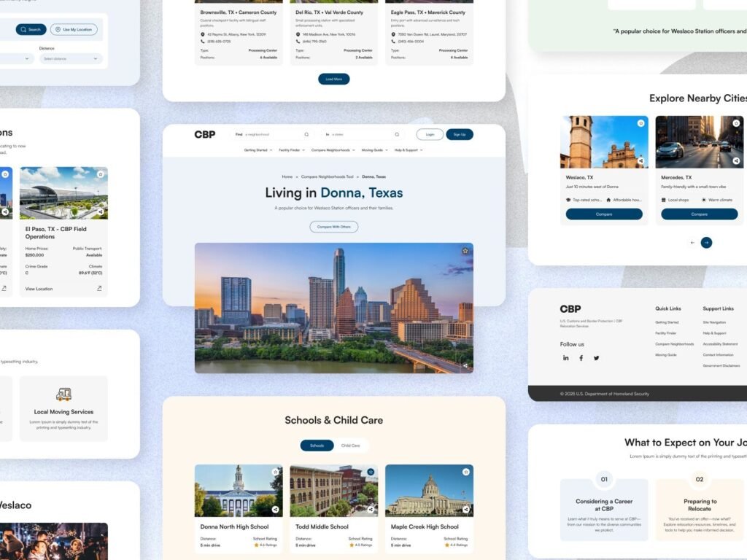The height and width of the screenshot is (560, 747).
Task: Open the Facebook link in the footer
Action: pos(581,358)
